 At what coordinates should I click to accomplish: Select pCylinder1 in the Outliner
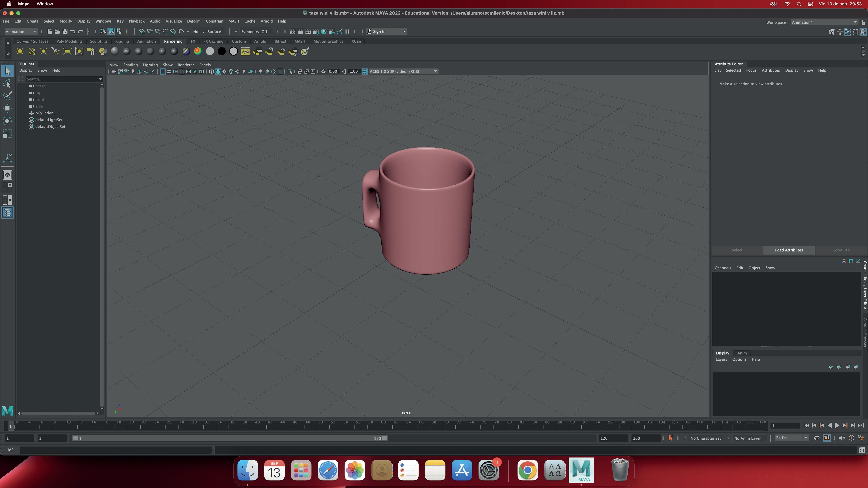pos(45,113)
